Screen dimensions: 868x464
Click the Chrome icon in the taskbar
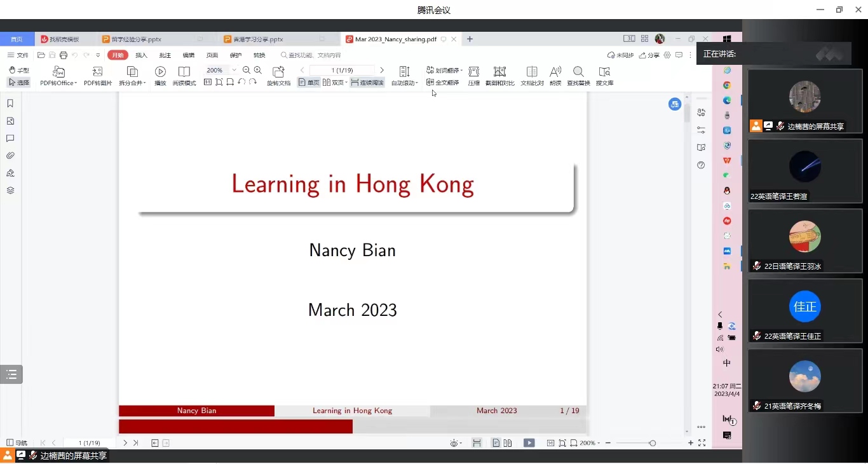pyautogui.click(x=727, y=85)
